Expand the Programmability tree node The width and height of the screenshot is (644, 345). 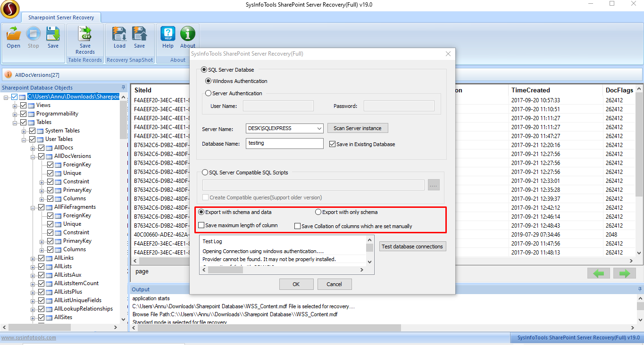point(15,114)
